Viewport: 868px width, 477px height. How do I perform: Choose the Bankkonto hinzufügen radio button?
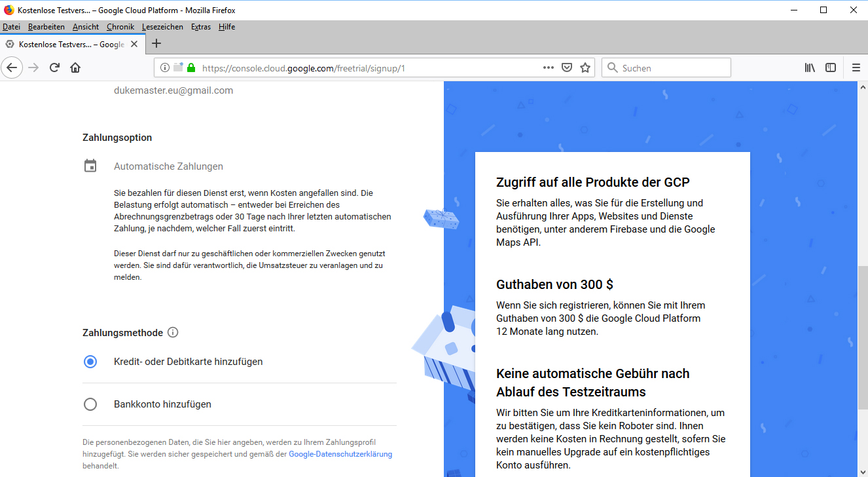click(90, 404)
